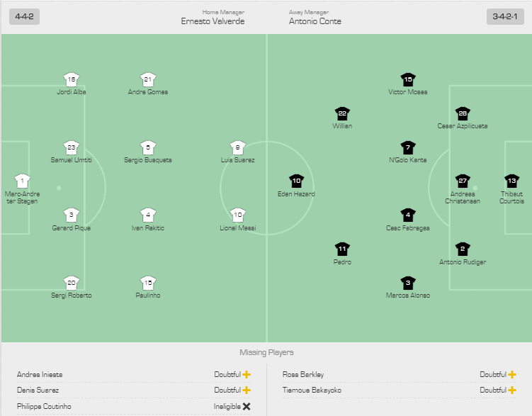Select Marcos Alonso's number 3 shirt
This screenshot has height=416, width=532.
point(408,283)
